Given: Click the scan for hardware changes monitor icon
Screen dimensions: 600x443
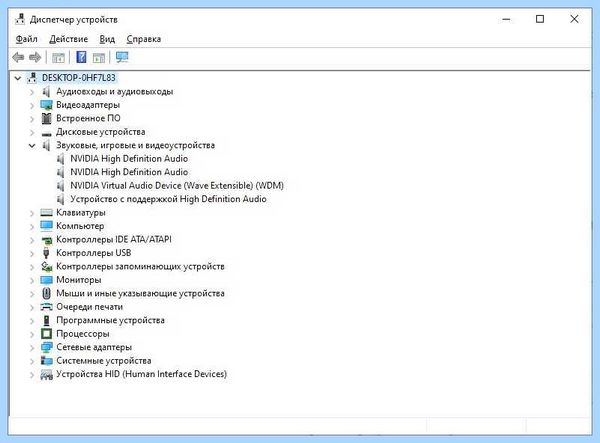Looking at the screenshot, I should click(x=122, y=57).
